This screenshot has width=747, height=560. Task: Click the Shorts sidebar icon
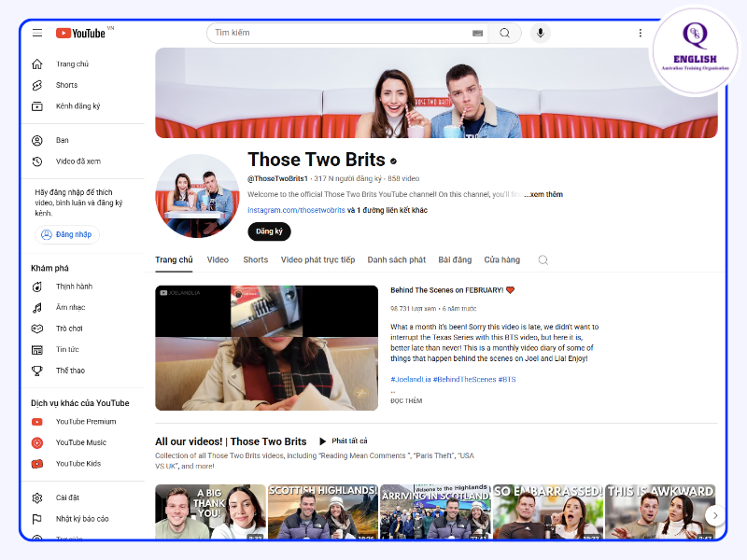tap(37, 85)
